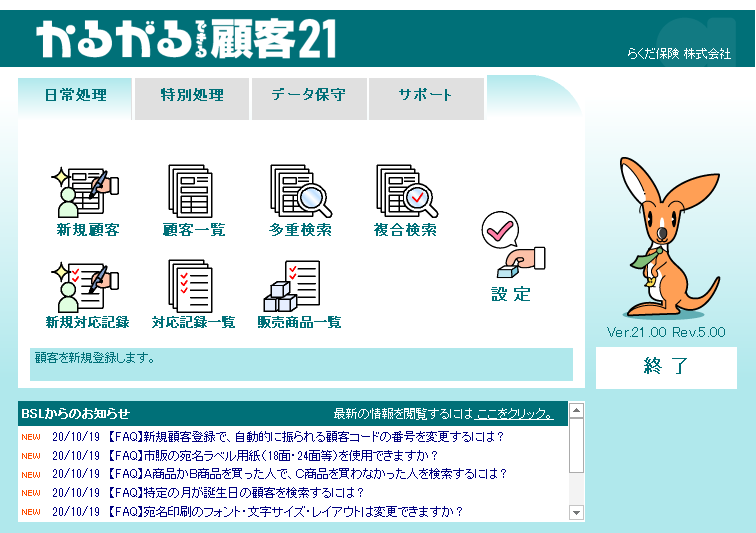Open FAQ about 誕生日 birthday customer search
Viewport: 756px width, 533px height.
click(235, 492)
